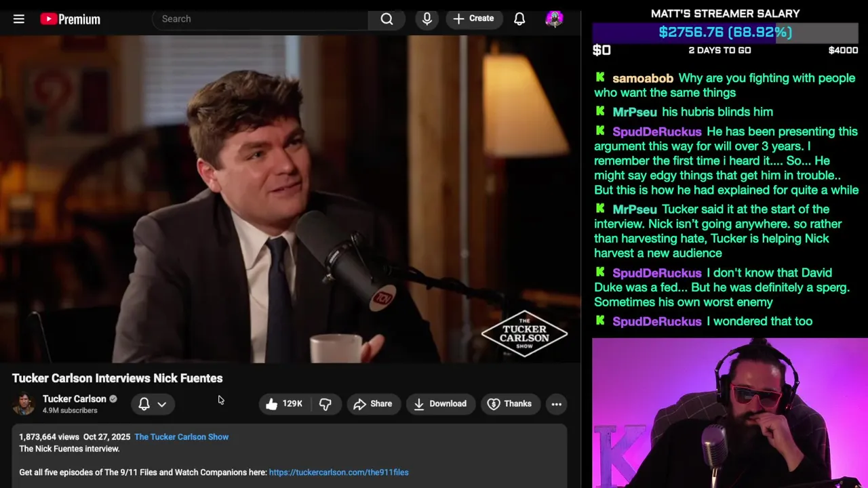The height and width of the screenshot is (488, 868).
Task: Click the 4.9M subscribers text
Action: (x=70, y=411)
